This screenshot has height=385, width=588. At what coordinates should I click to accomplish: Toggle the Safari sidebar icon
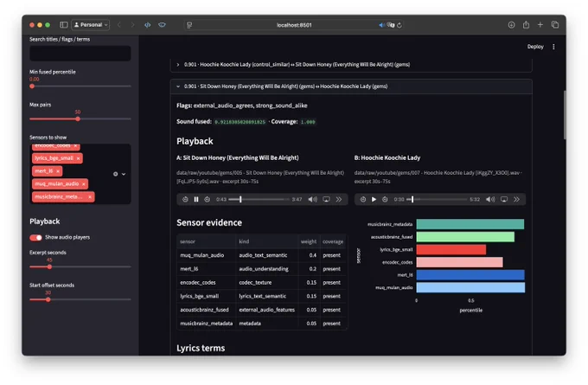point(64,25)
